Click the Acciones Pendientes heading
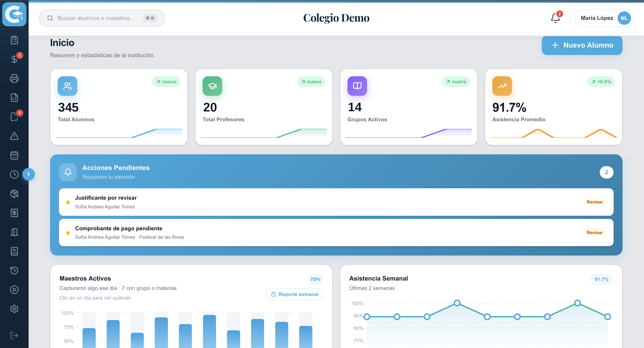The width and height of the screenshot is (644, 348). [x=116, y=168]
